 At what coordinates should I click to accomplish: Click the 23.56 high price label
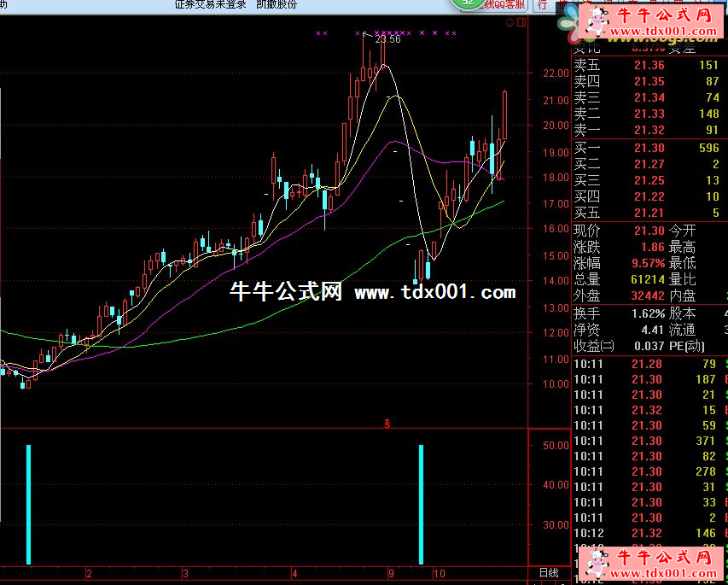[x=388, y=39]
